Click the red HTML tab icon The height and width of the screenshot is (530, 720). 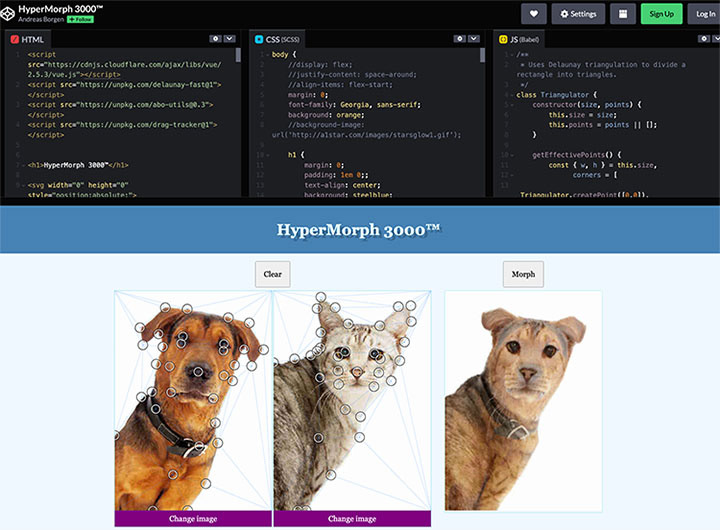point(15,39)
